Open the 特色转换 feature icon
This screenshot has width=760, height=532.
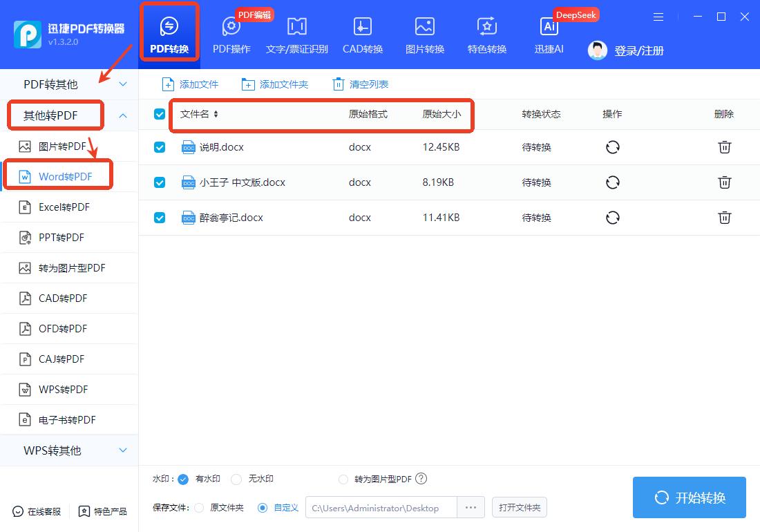pos(486,32)
